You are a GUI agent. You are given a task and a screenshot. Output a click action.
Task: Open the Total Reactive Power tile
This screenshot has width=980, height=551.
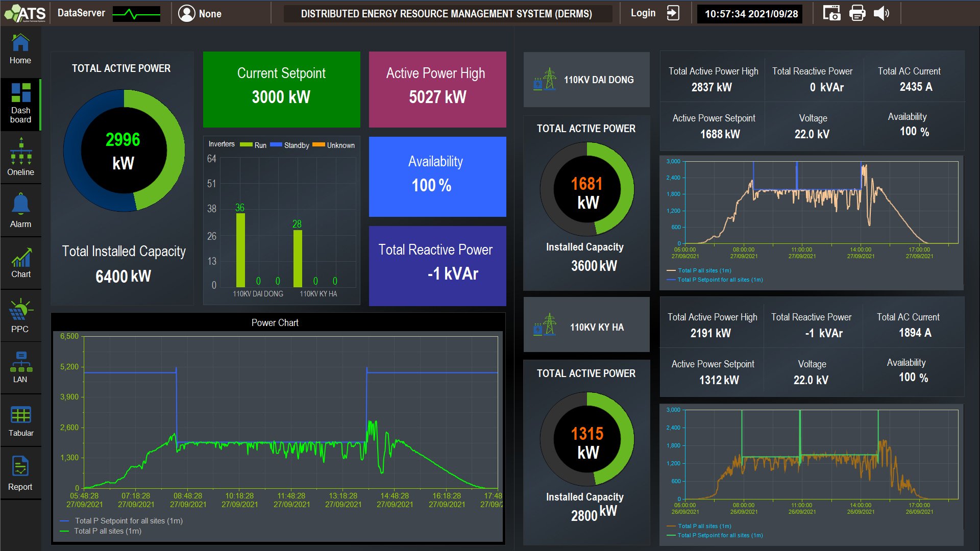(437, 266)
